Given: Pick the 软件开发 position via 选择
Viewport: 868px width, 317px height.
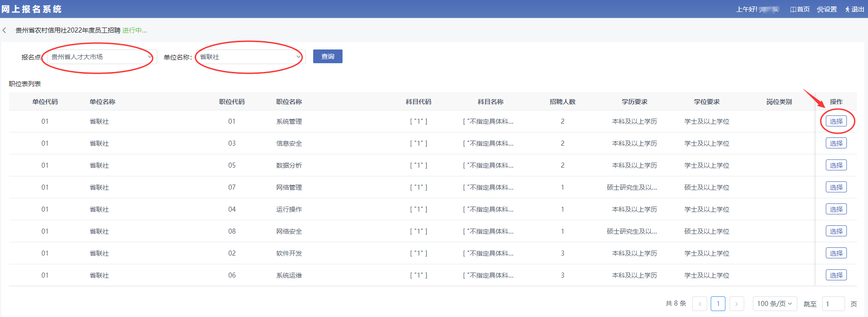Looking at the screenshot, I should point(836,253).
